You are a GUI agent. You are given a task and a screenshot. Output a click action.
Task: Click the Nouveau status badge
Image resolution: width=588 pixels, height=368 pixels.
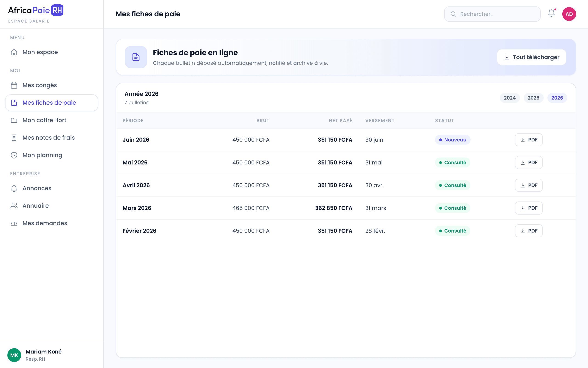pyautogui.click(x=453, y=140)
